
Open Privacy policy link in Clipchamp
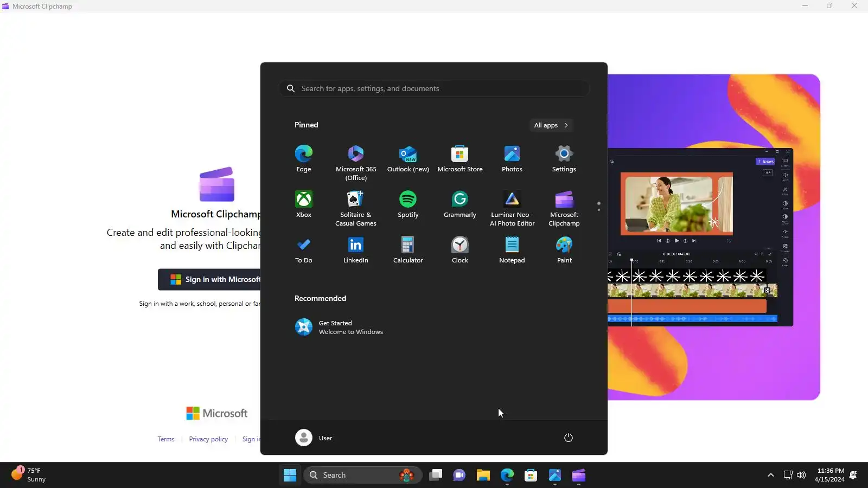[208, 439]
